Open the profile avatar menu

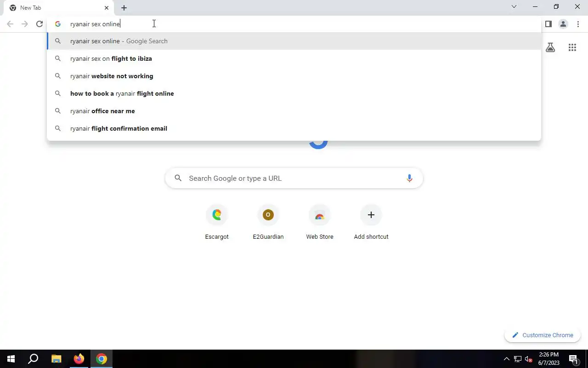pyautogui.click(x=563, y=24)
